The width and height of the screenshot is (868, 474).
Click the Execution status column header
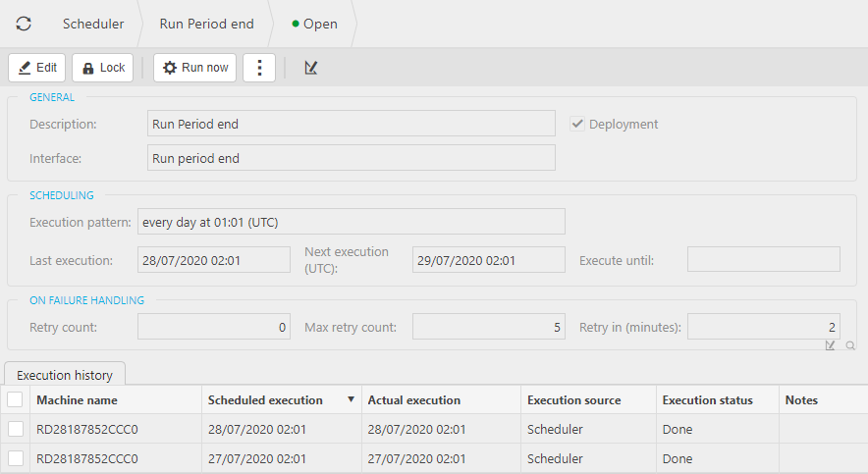point(707,399)
